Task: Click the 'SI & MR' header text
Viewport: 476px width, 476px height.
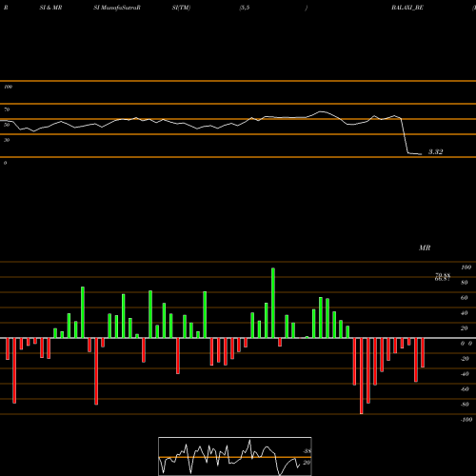Action: [x=50, y=8]
